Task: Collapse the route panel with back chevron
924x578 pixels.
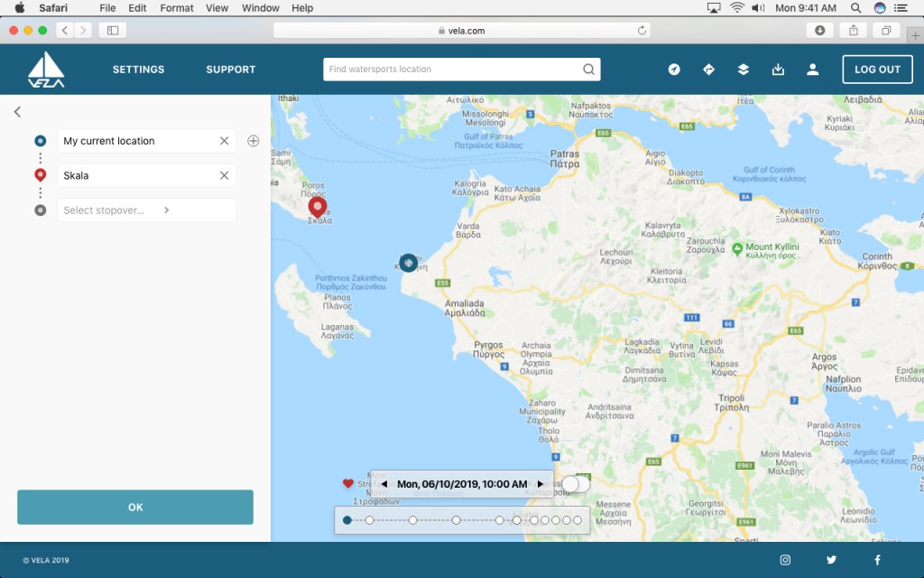Action: click(17, 112)
